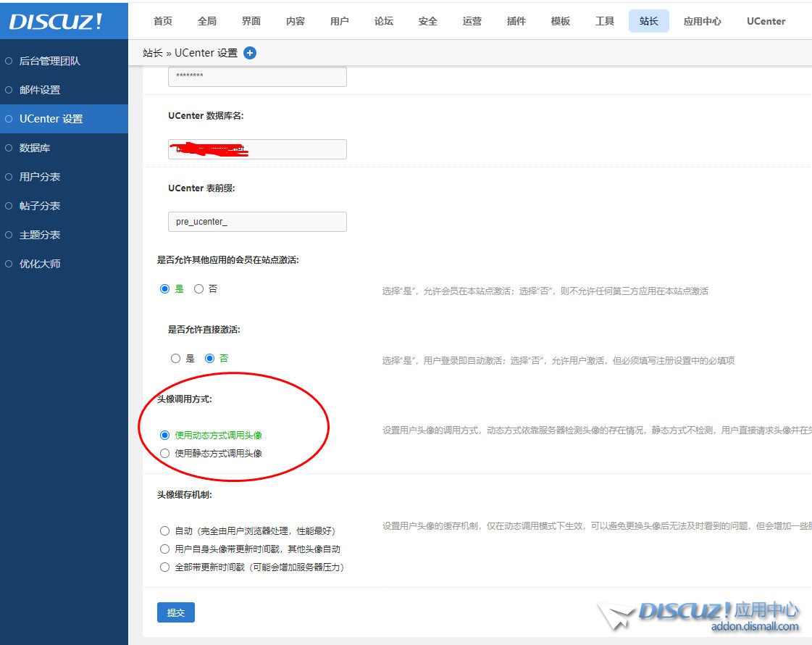Open 优化大师 in the sidebar
The width and height of the screenshot is (812, 645).
pos(40,264)
